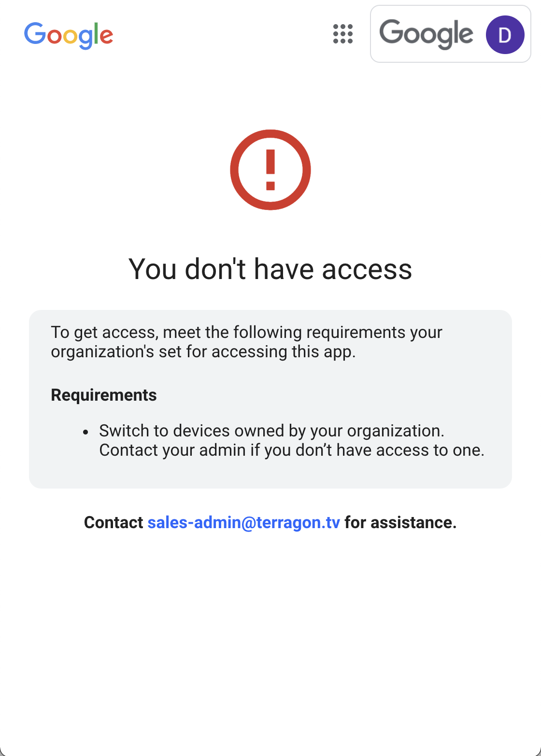Click the "for assistance." text after the email

pos(400,522)
